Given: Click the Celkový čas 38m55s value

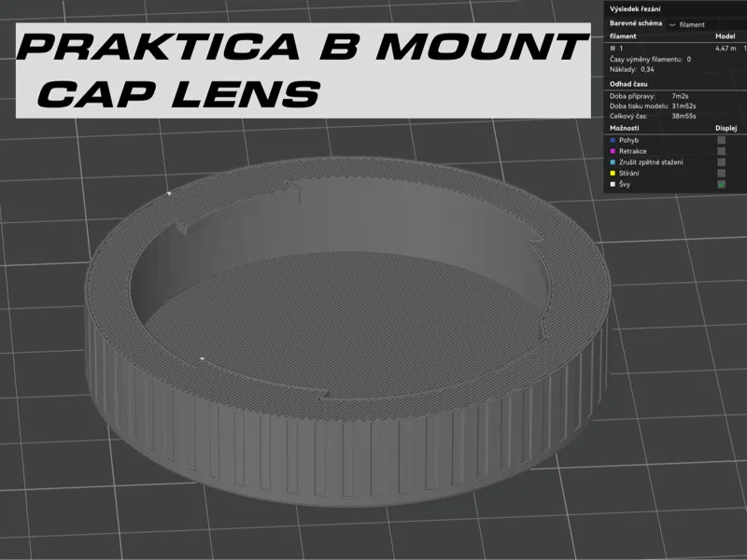Looking at the screenshot, I should 684,116.
